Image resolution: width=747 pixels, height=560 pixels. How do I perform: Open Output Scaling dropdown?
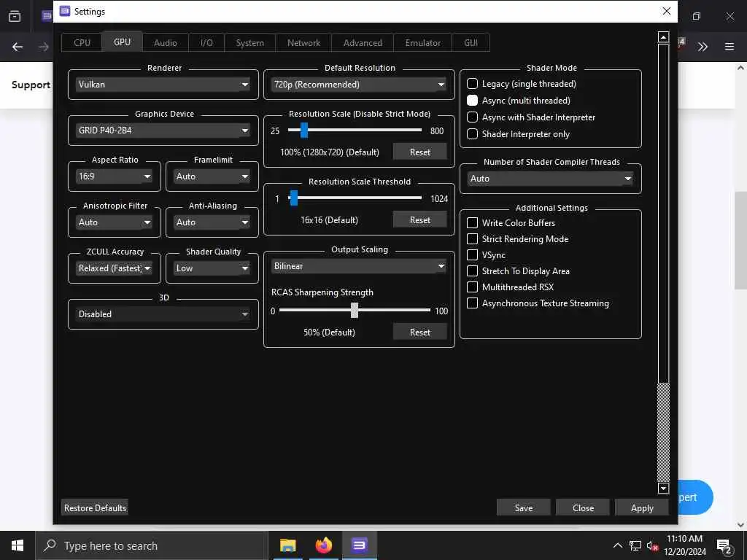359,266
